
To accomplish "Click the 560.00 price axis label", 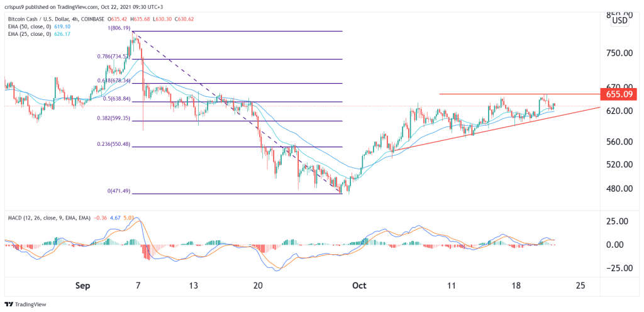I will click(619, 142).
